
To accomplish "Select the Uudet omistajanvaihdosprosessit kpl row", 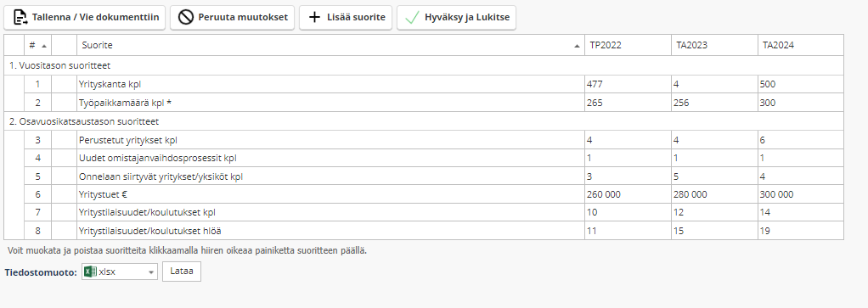I will coord(424,158).
